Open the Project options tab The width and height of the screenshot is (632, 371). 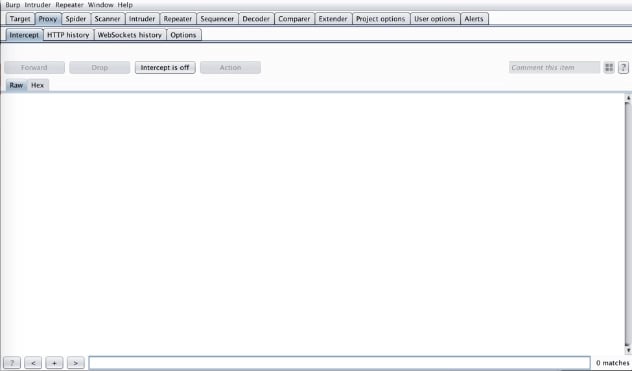380,19
